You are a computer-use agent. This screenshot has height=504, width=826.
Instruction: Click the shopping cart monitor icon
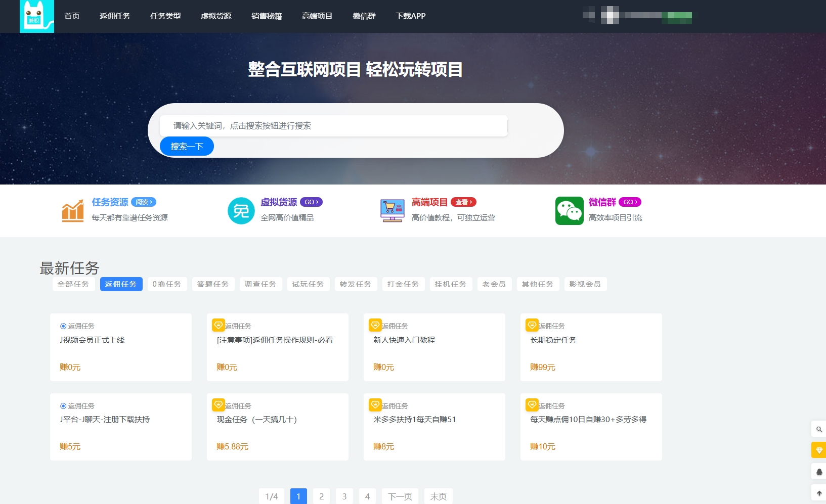coord(392,211)
